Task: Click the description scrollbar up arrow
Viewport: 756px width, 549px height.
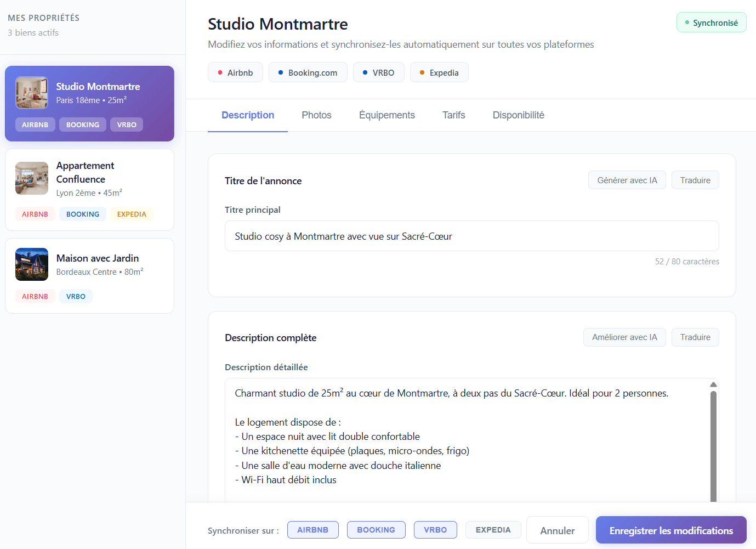Action: coord(713,384)
